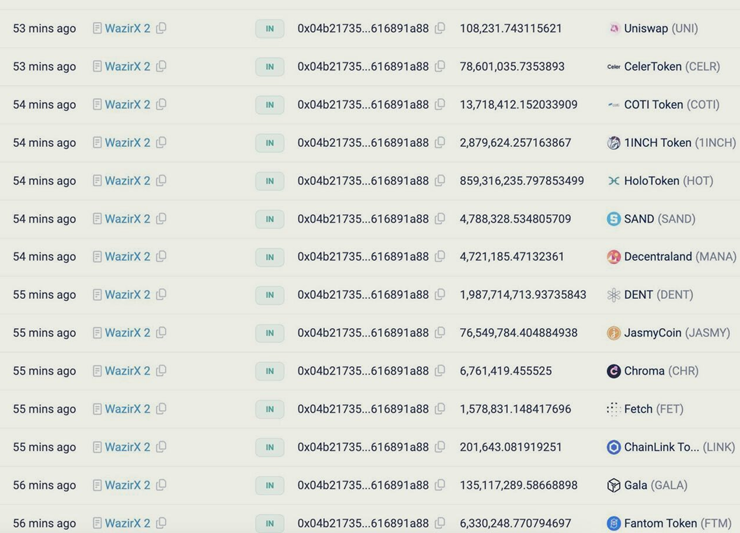Open the 1INCH Token (1INCH) link
This screenshot has width=740, height=533.
tap(679, 143)
